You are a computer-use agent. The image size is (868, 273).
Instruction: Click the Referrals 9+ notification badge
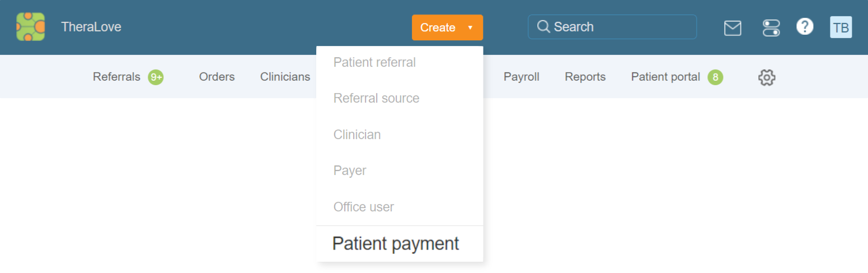(x=156, y=77)
